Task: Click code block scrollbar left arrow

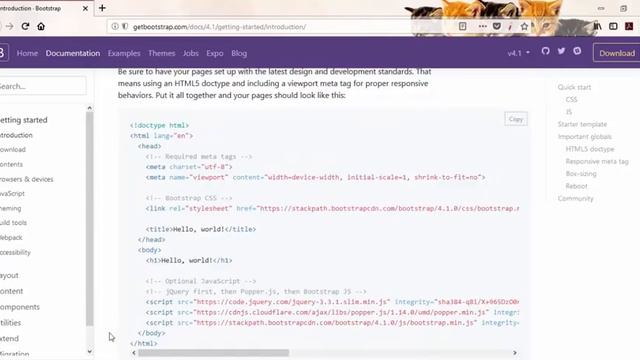Action: coord(134,353)
